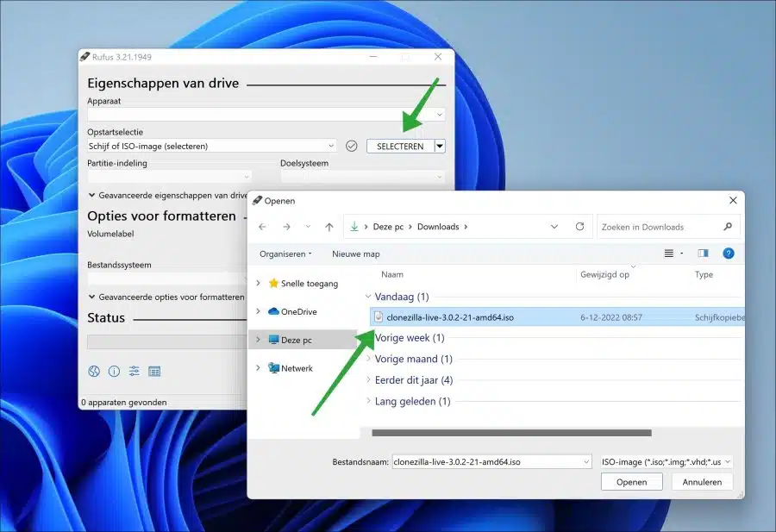The height and width of the screenshot is (532, 776).
Task: Click the horizontal scrollbar in file list
Action: pos(511,433)
